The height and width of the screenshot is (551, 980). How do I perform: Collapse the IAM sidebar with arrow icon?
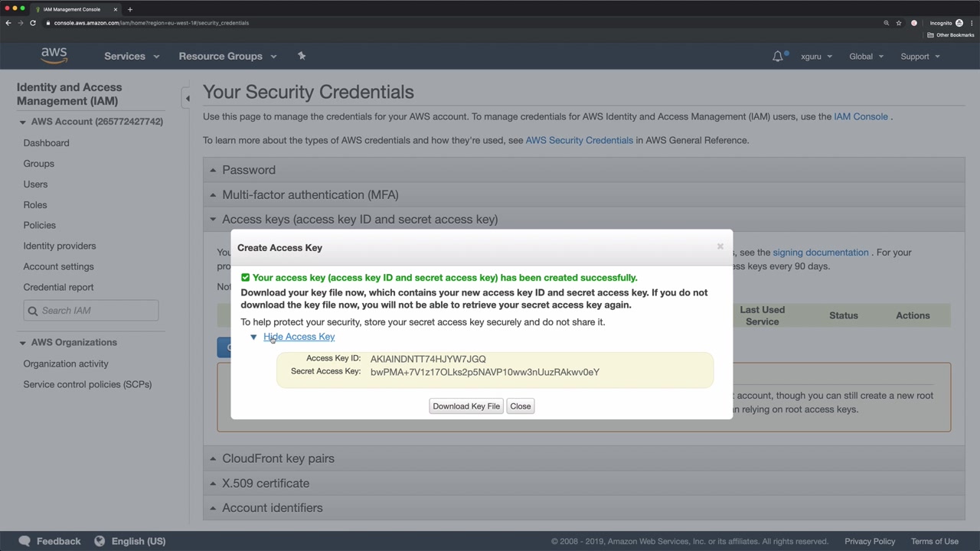(x=187, y=98)
